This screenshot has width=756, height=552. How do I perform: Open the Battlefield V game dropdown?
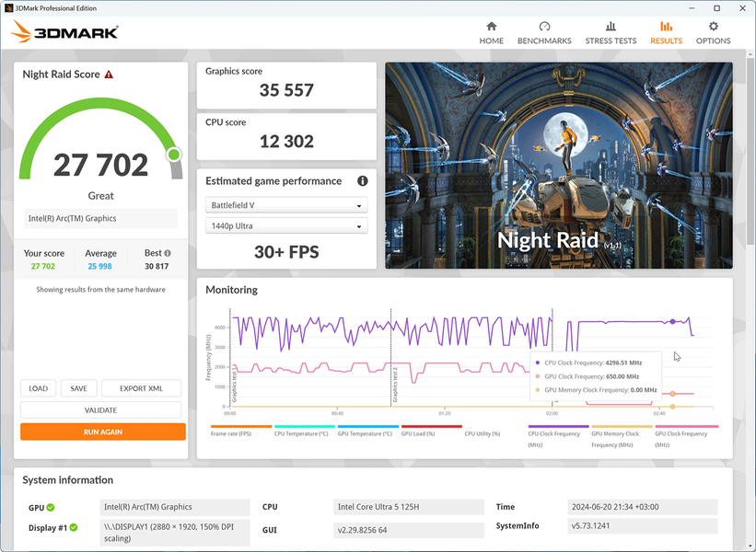(x=286, y=205)
